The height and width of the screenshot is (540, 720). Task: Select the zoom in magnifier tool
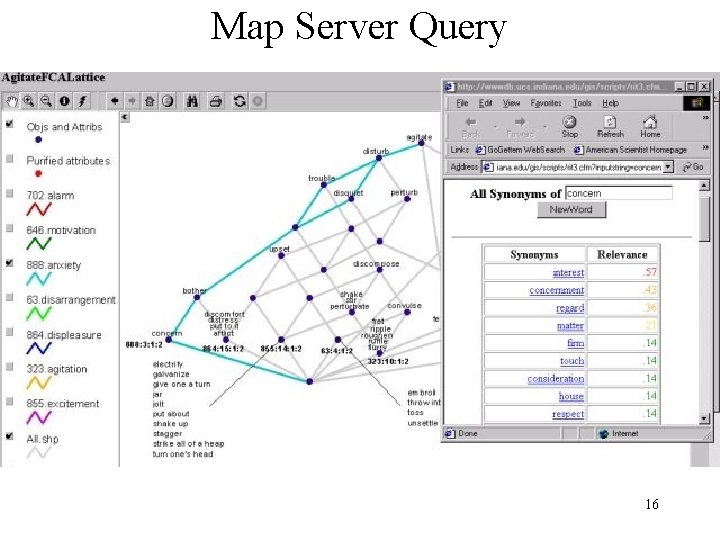click(x=29, y=101)
